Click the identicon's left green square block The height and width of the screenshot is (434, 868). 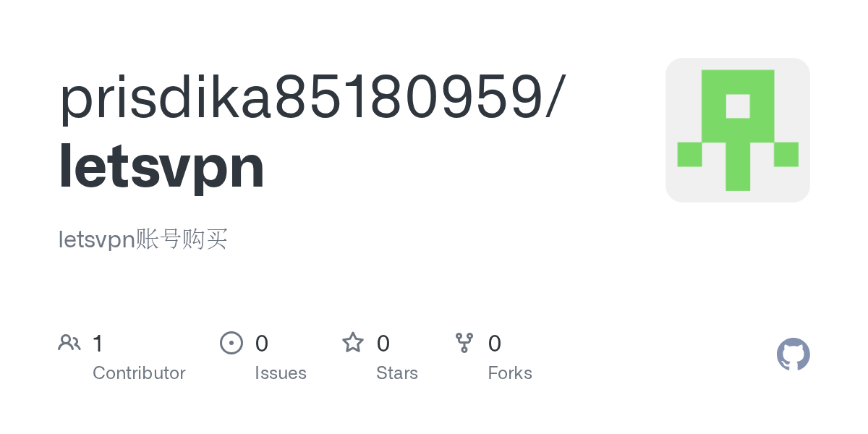(689, 154)
